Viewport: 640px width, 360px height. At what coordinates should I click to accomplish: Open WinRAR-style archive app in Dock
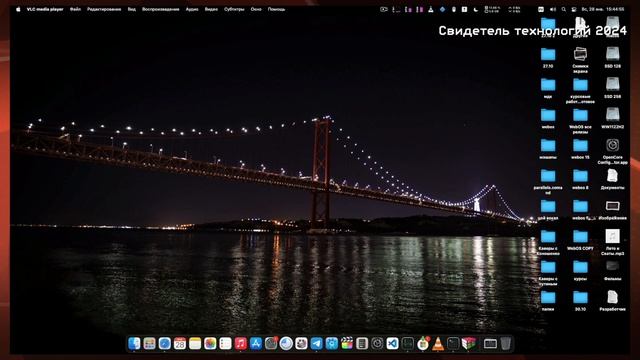469,344
